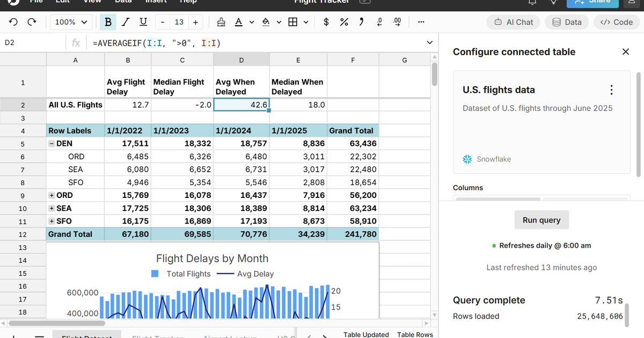Click the cell borders icon
Screen dimensions: 644x338
coord(292,22)
